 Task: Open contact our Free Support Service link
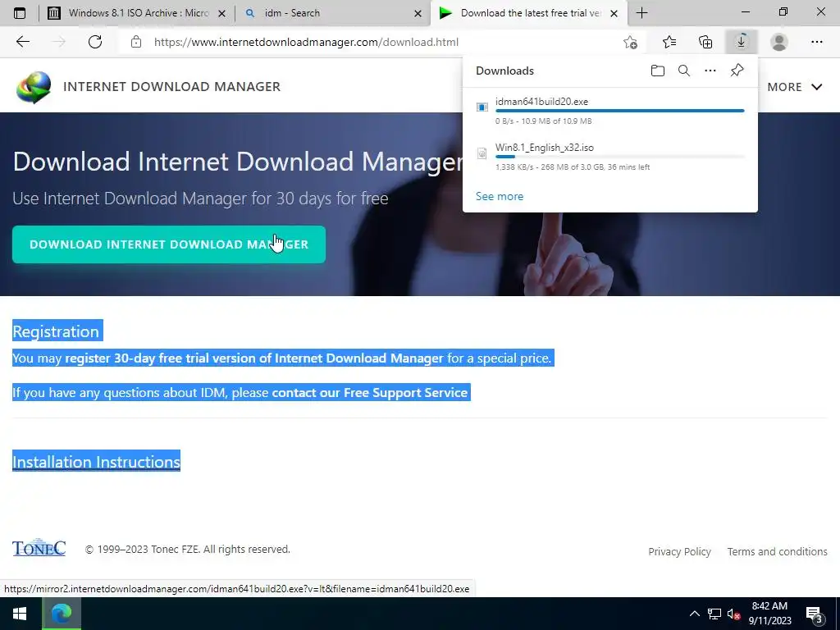coord(370,392)
